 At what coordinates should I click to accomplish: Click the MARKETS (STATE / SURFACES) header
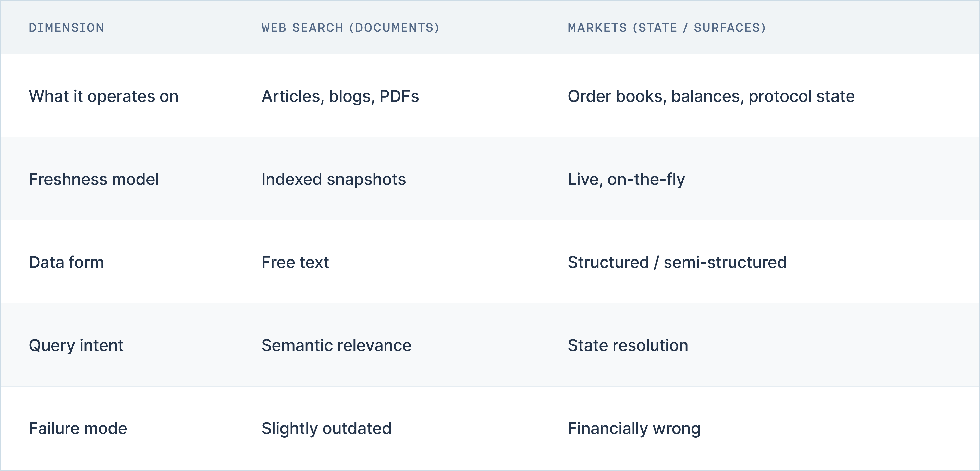pyautogui.click(x=667, y=28)
